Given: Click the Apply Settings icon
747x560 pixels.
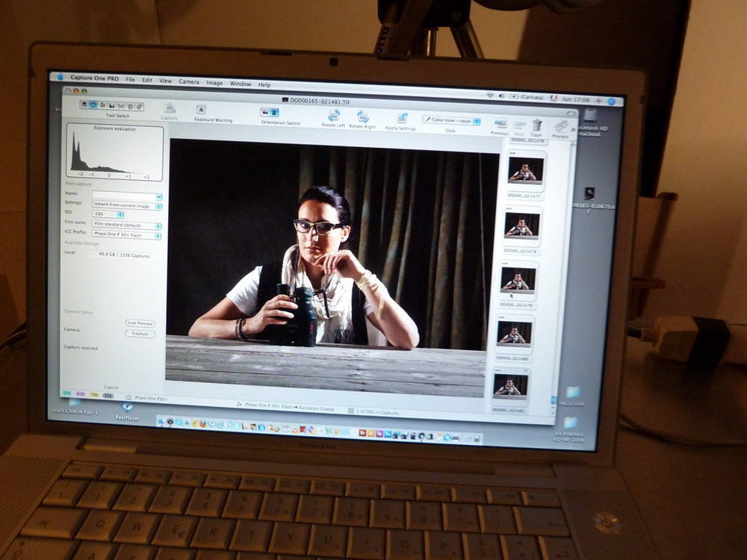Looking at the screenshot, I should point(402,118).
